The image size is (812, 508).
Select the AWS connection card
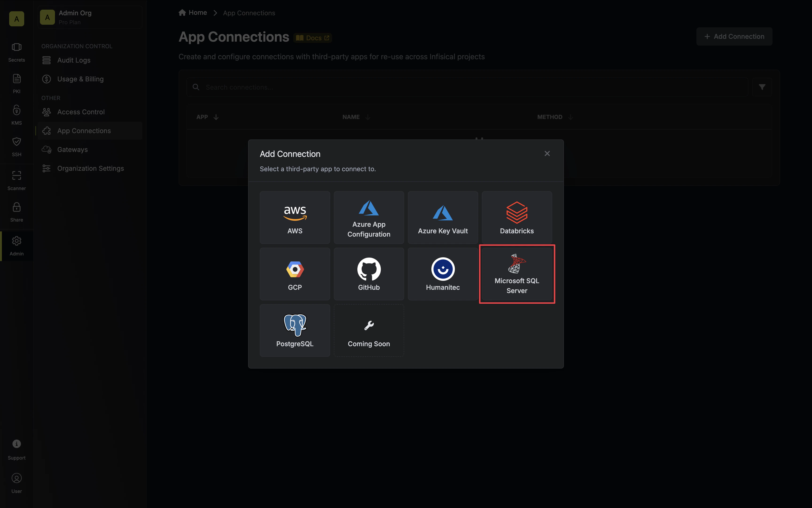pyautogui.click(x=295, y=217)
